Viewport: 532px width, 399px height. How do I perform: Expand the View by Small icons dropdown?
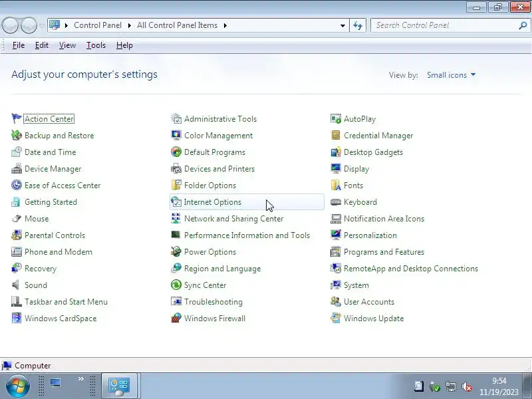pyautogui.click(x=451, y=75)
